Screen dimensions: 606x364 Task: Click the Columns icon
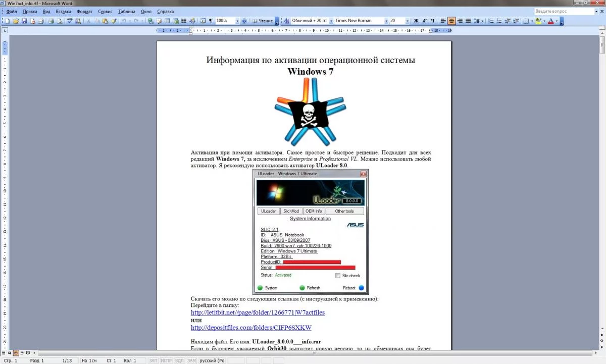click(x=184, y=21)
